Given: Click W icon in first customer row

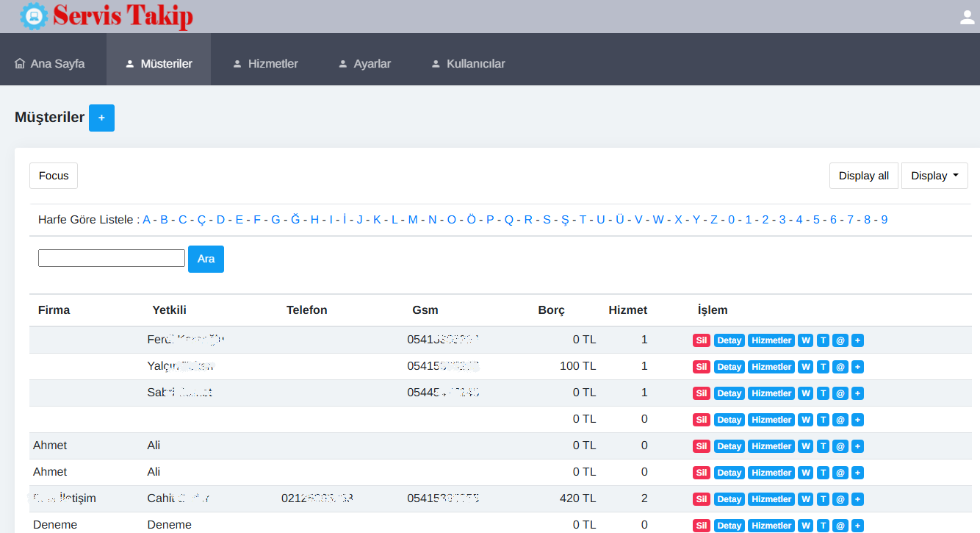Looking at the screenshot, I should click(806, 340).
